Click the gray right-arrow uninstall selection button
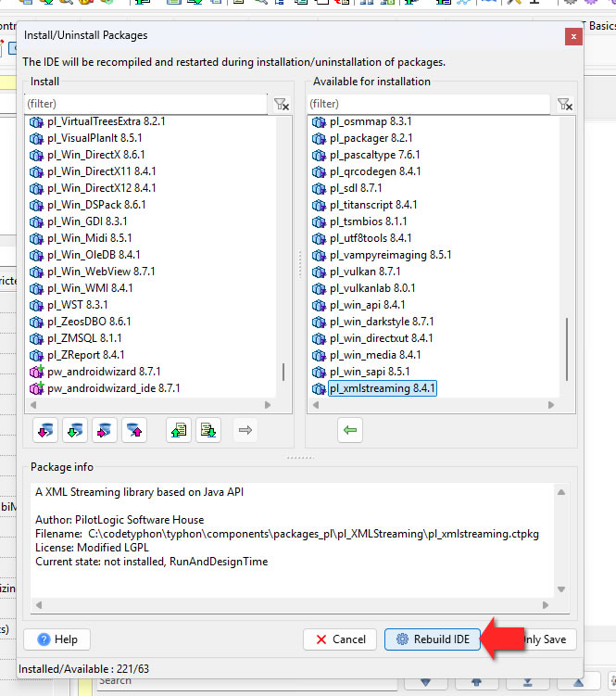This screenshot has height=696, width=616. (x=245, y=429)
